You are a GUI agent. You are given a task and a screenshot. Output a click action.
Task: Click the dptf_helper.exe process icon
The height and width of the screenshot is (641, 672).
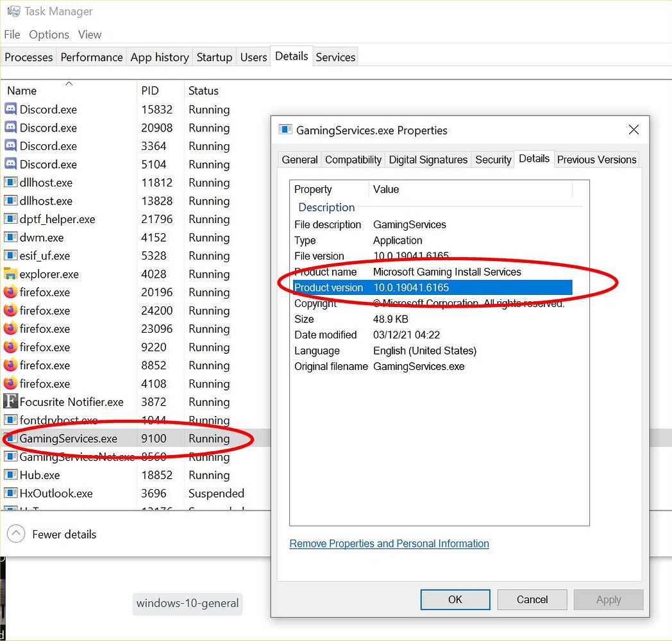pos(11,219)
